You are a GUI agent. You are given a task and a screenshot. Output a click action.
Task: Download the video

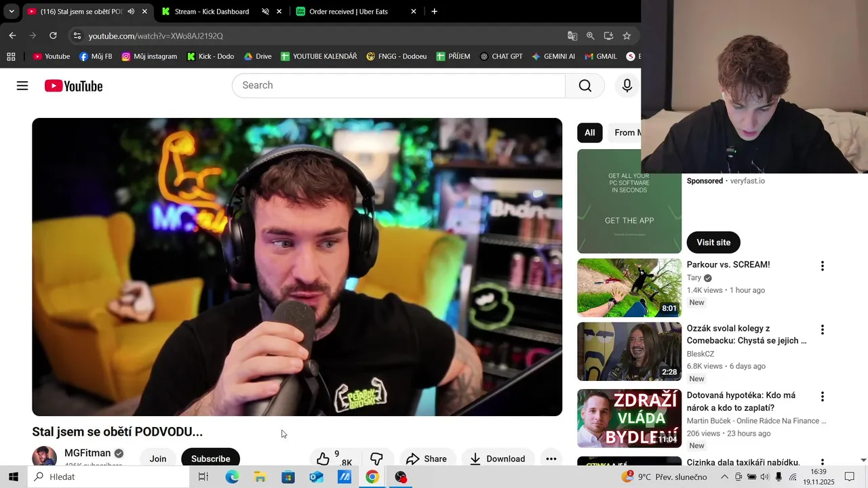(498, 459)
